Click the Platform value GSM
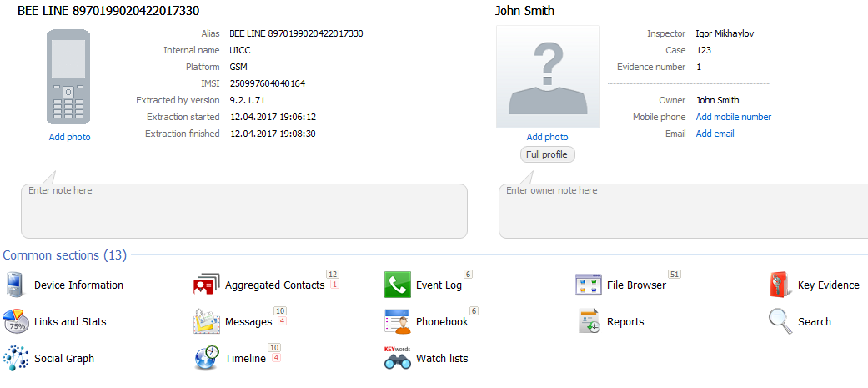The height and width of the screenshot is (388, 868). [238, 67]
